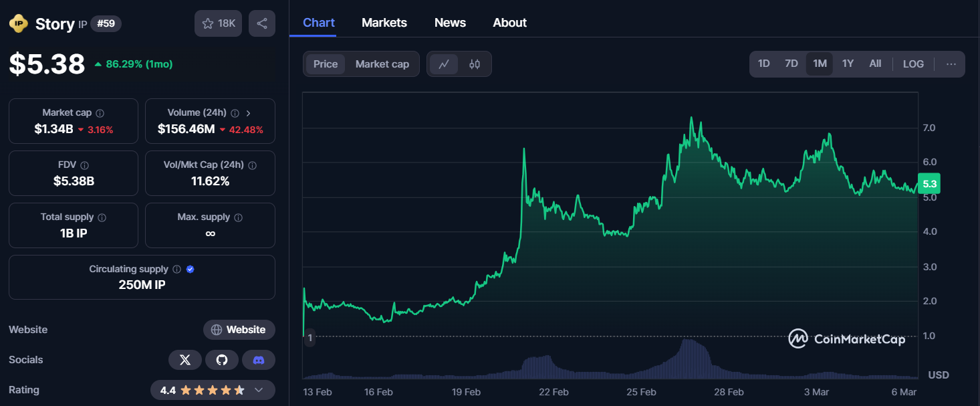980x406 pixels.
Task: Click the 11.62% Vol/Mkt Cap value
Action: tap(210, 181)
